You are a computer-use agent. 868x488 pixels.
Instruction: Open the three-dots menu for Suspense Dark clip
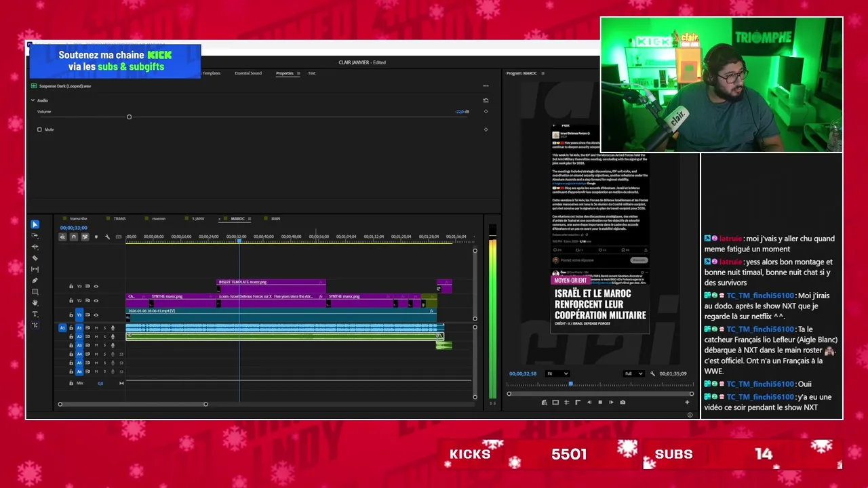[486, 86]
